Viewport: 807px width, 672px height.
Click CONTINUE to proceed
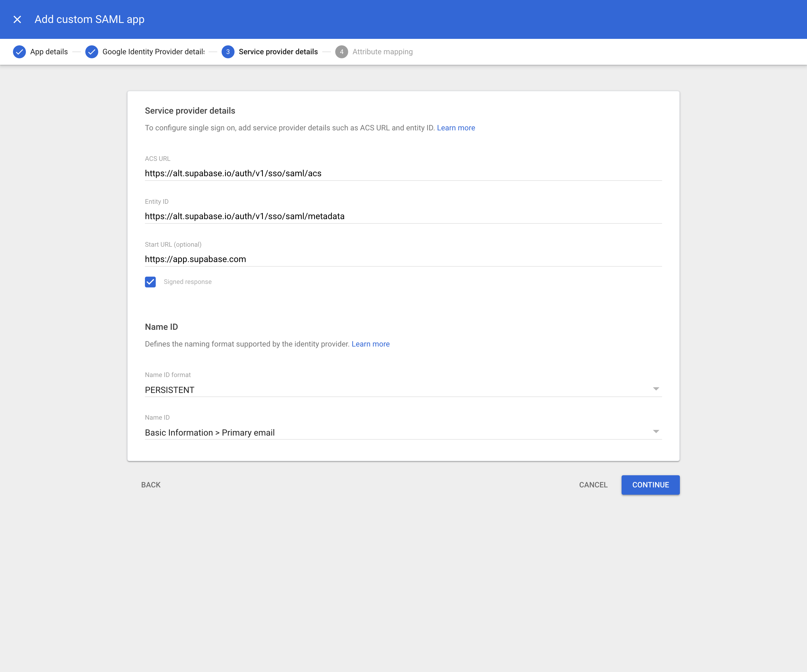(x=650, y=485)
